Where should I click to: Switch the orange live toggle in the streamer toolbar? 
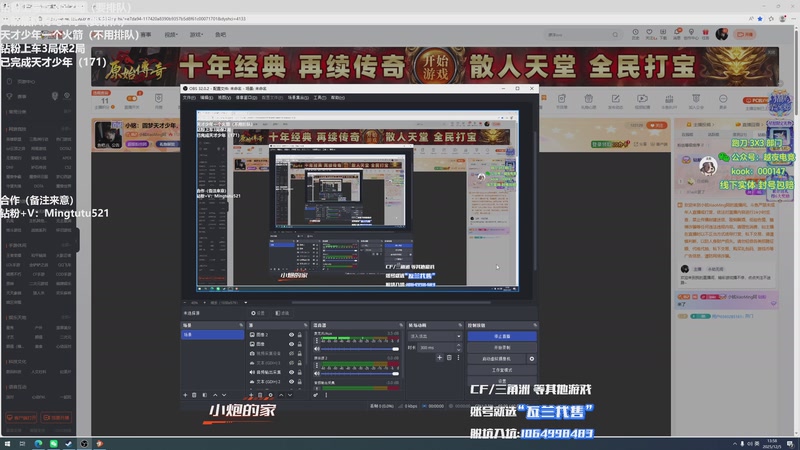coord(132,98)
